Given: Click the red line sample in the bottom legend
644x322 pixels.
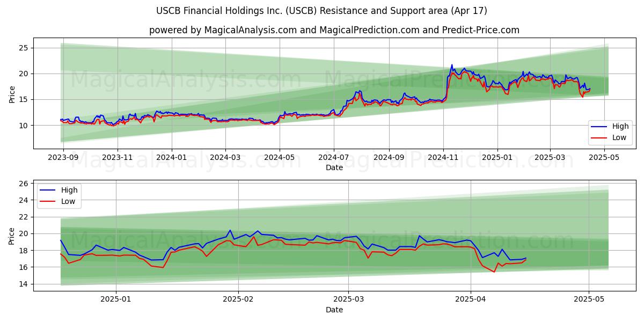Looking at the screenshot, I should 48,202.
